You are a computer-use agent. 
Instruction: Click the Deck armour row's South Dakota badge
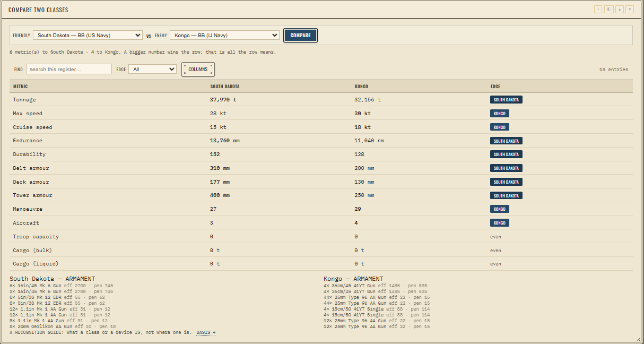point(506,182)
